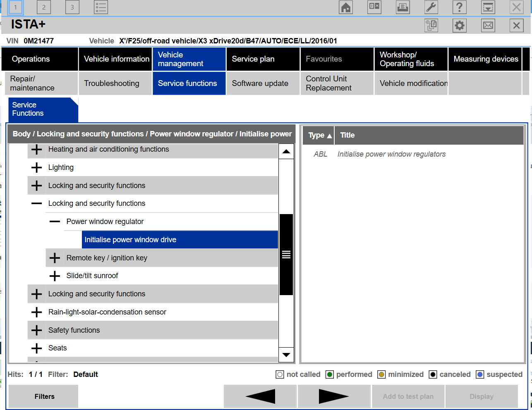This screenshot has height=410, width=532.
Task: Expand the Slide/tilt sunroof node
Action: click(x=55, y=276)
